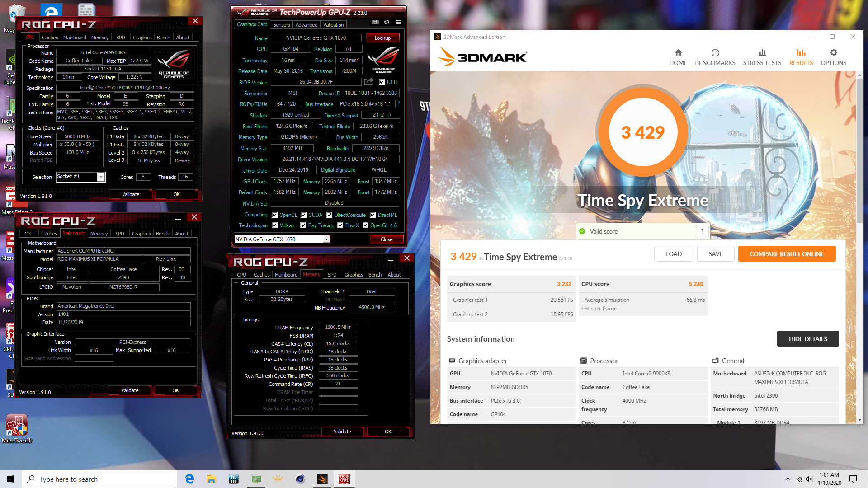This screenshot has width=868, height=488.
Task: Open 3DMark Options gear
Action: [x=834, y=57]
